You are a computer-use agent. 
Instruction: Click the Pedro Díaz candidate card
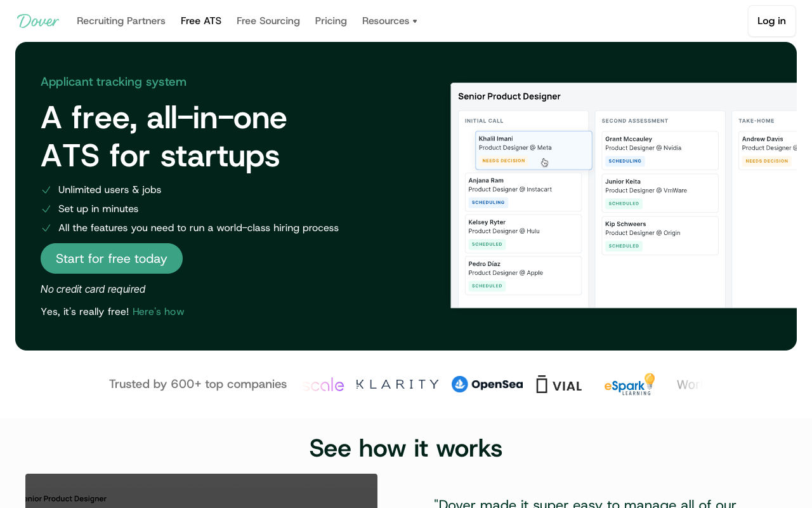click(x=523, y=276)
